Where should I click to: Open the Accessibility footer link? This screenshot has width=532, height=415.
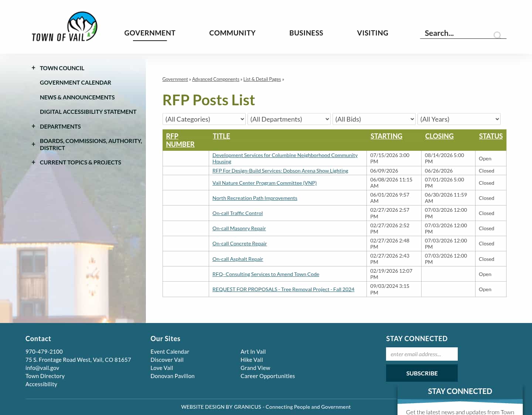41,384
